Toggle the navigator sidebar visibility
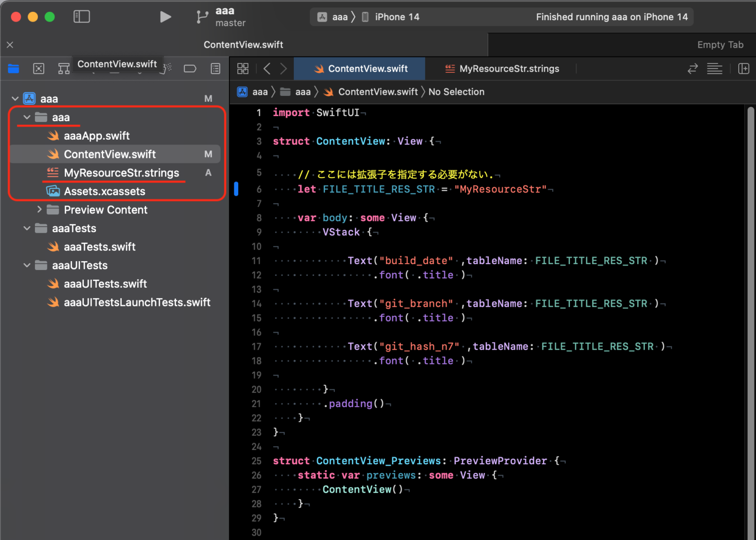 82,17
